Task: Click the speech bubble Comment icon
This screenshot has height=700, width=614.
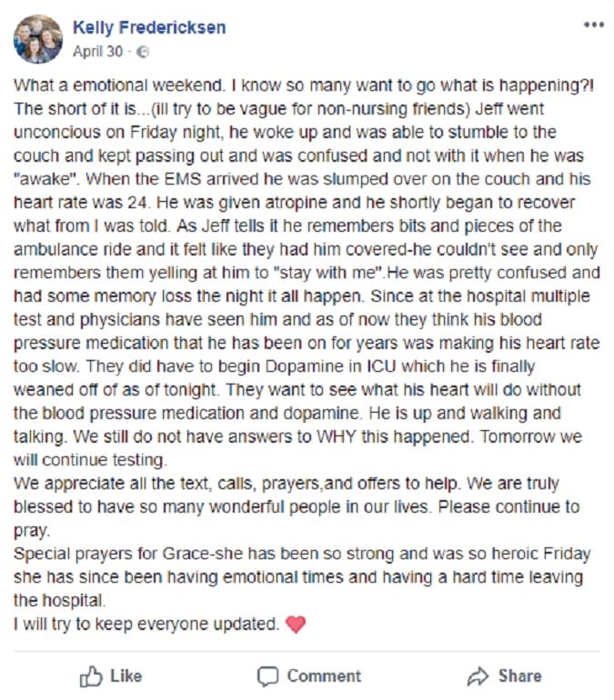Action: click(268, 676)
